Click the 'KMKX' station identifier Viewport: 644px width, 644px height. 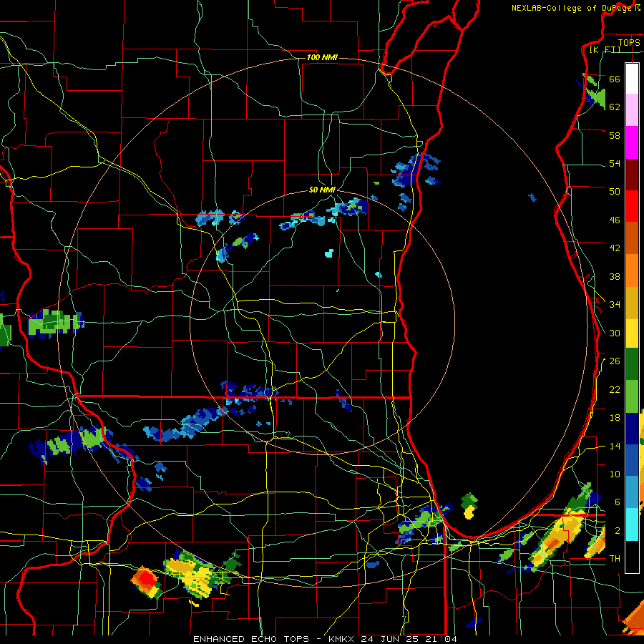[342, 639]
